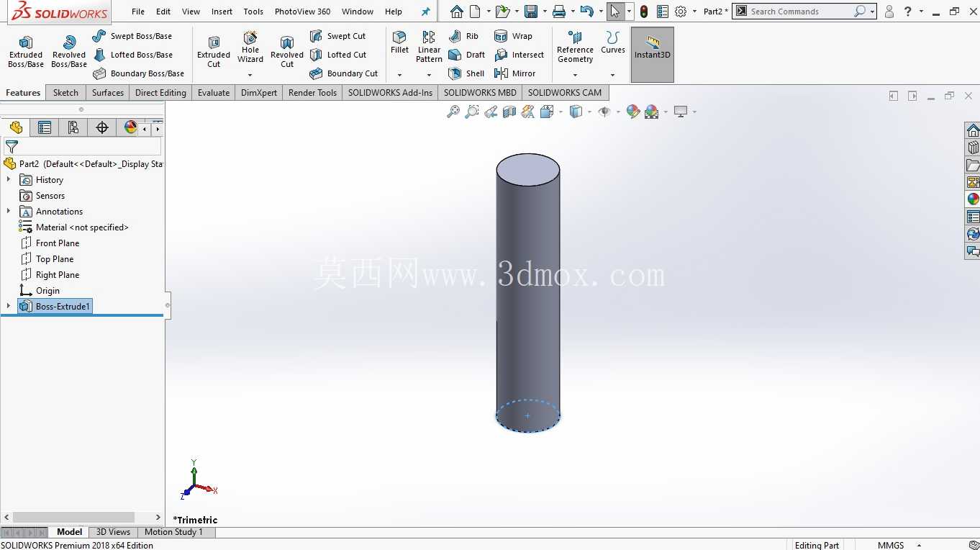
Task: Click the Search Commands field
Action: point(799,12)
